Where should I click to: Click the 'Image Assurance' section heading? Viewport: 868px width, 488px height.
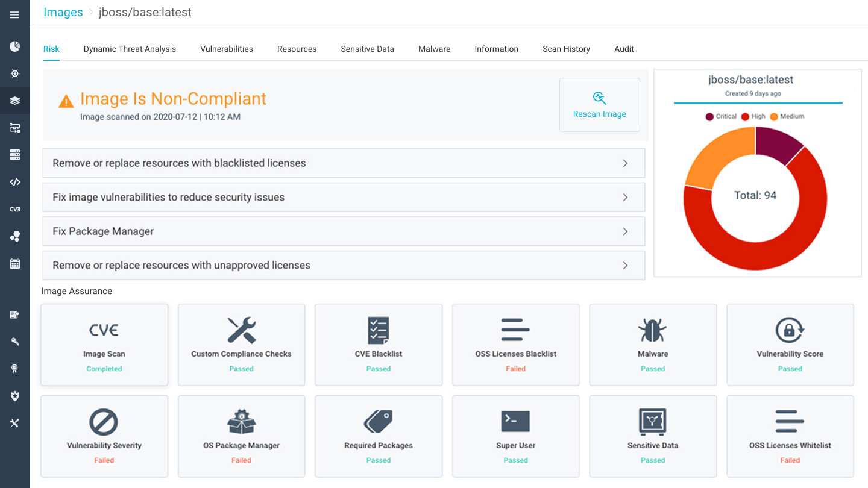tap(77, 291)
